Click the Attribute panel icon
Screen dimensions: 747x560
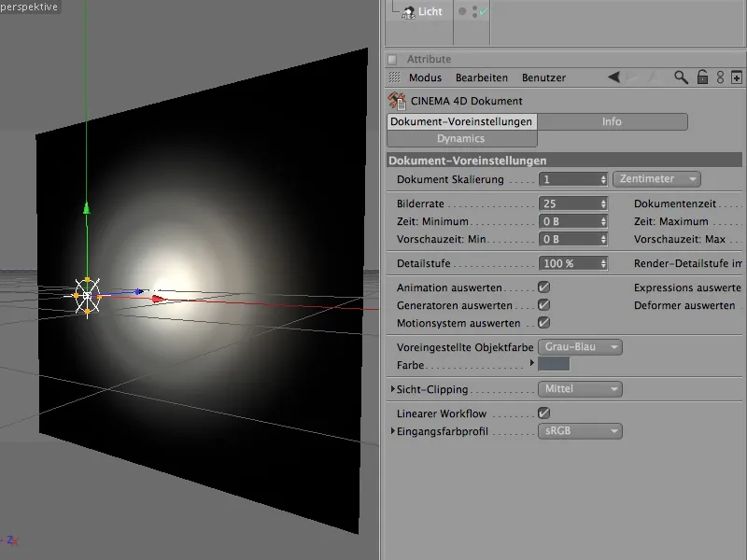[392, 58]
